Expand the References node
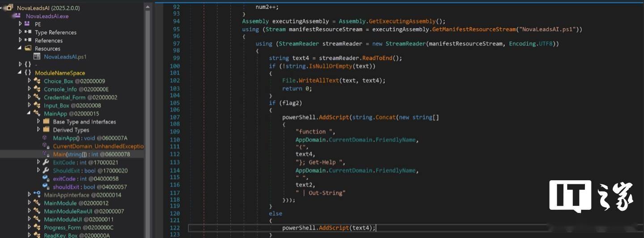Image resolution: width=644 pixels, height=238 pixels. [x=20, y=40]
